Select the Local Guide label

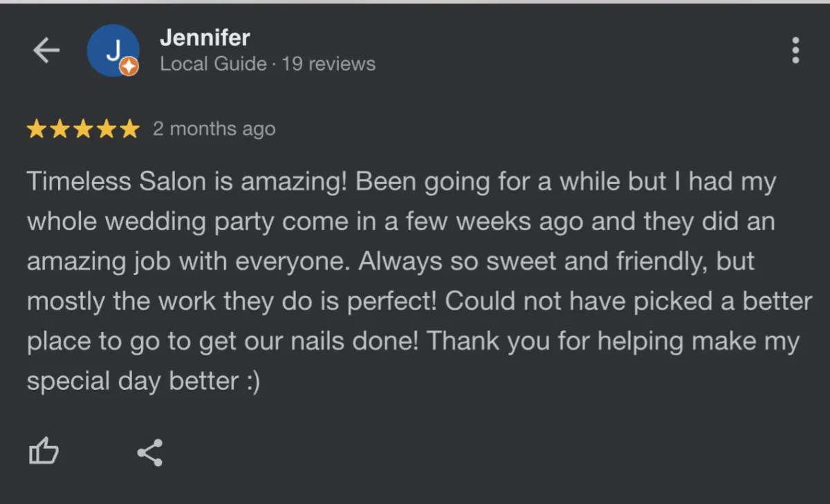(x=213, y=64)
